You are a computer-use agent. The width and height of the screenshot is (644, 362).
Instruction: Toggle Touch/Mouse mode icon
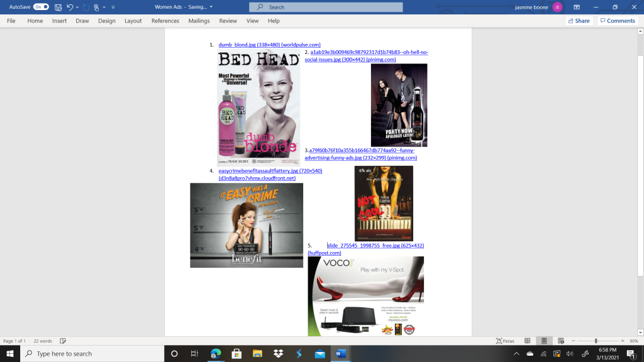pyautogui.click(x=96, y=7)
